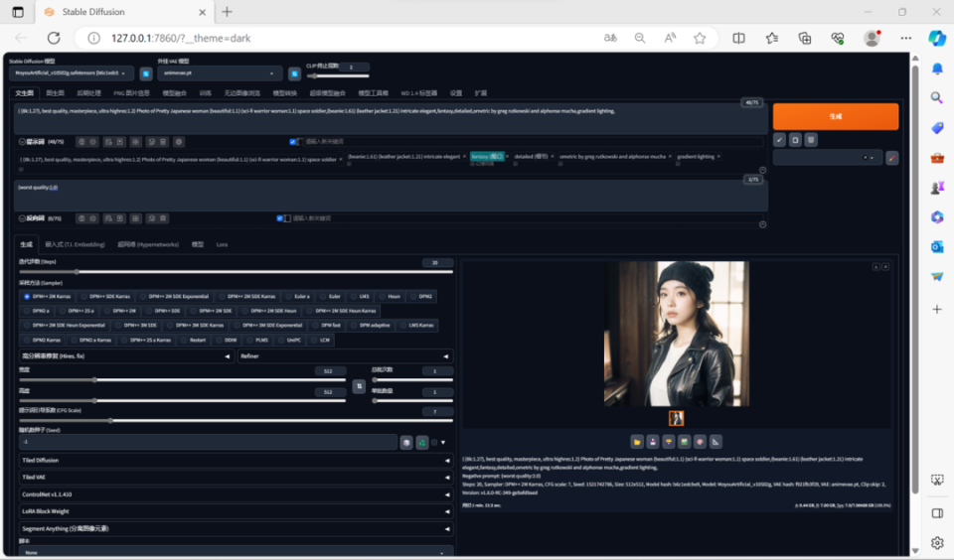Expand the ControlNet v1.1.410 section
954x560 pixels.
tap(236, 494)
